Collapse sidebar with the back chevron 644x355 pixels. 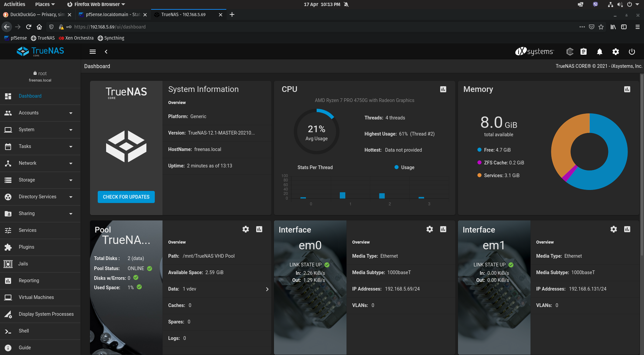tap(106, 52)
